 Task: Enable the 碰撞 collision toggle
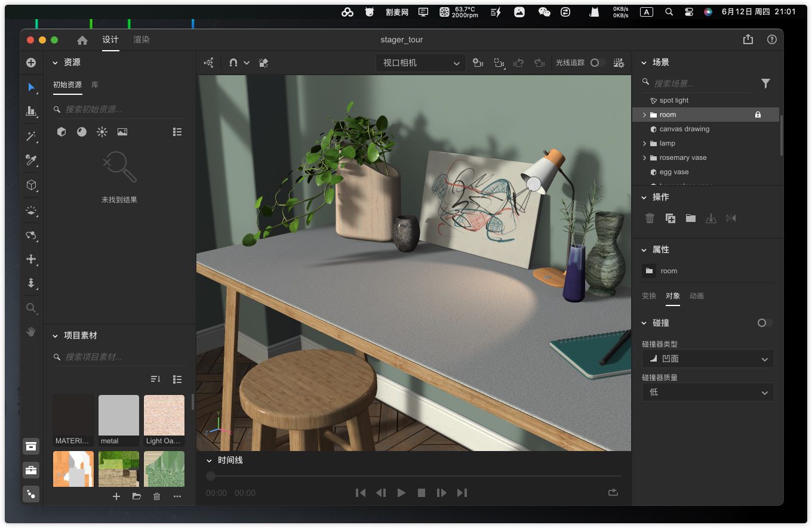click(x=764, y=323)
